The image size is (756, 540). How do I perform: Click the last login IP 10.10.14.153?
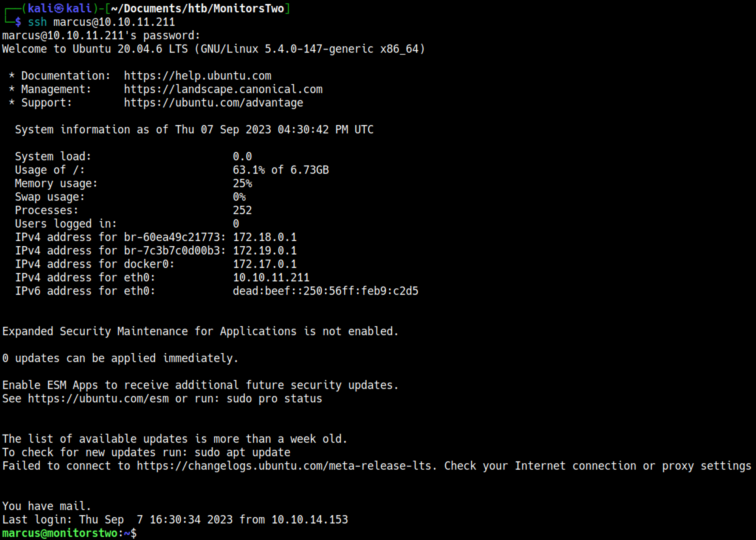[x=309, y=520]
